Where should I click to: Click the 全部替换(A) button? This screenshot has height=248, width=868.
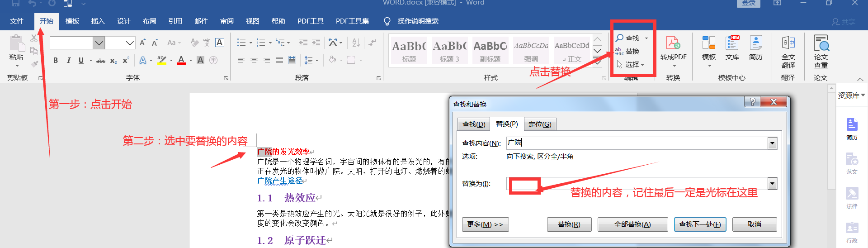pos(632,224)
